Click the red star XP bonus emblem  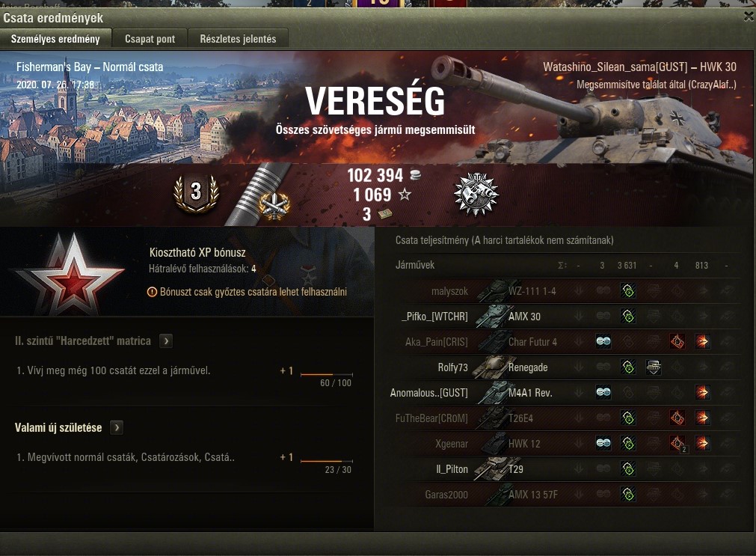[70, 274]
